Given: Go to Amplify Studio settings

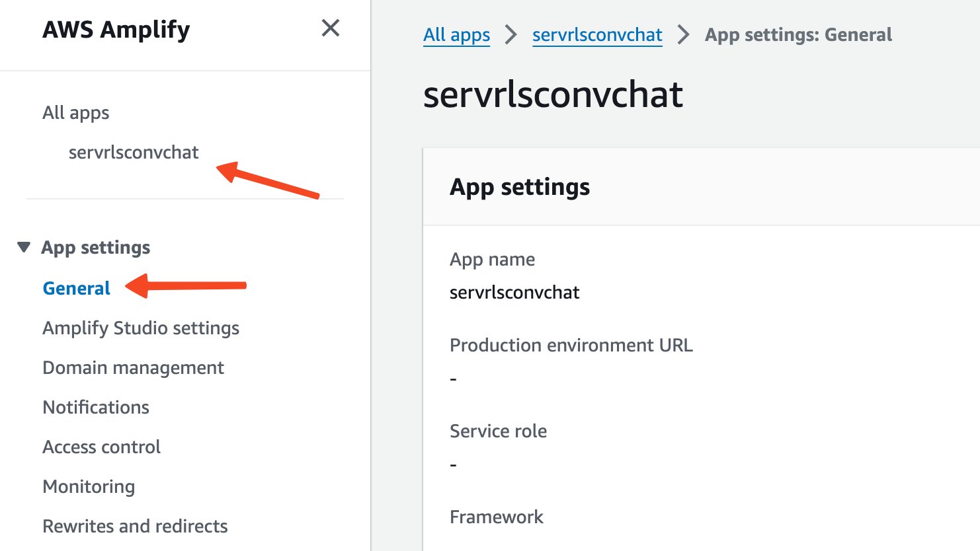Looking at the screenshot, I should pos(140,328).
